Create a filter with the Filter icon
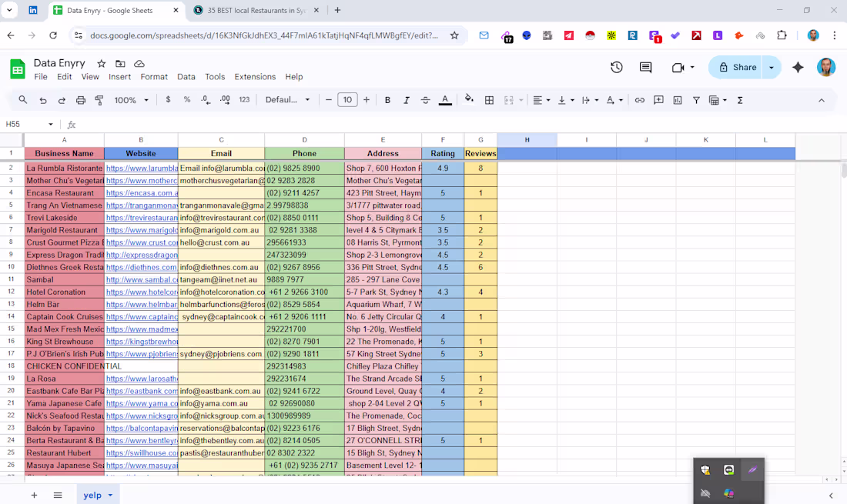 click(x=696, y=100)
